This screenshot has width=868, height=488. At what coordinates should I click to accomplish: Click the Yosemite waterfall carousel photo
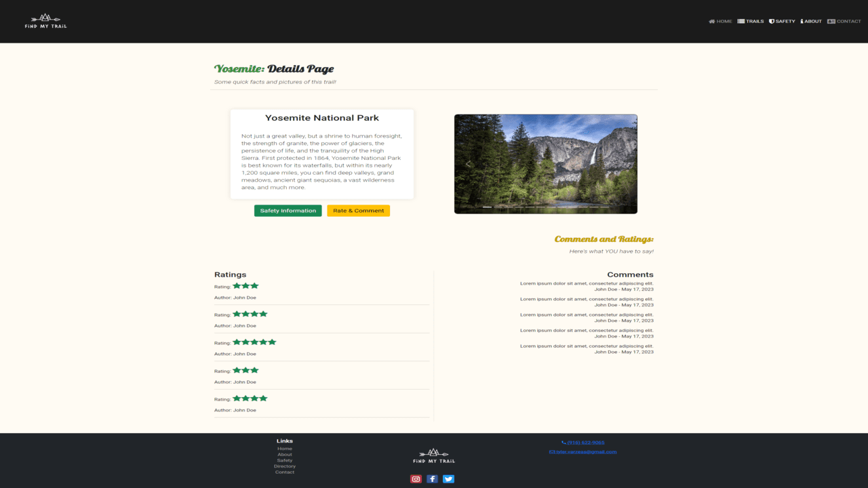[x=546, y=164]
